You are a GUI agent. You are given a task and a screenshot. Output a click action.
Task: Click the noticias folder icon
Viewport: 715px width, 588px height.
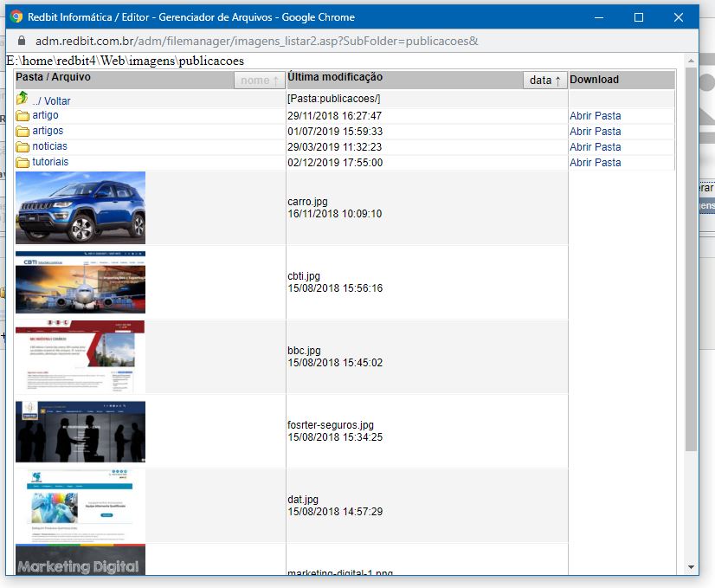tap(23, 147)
